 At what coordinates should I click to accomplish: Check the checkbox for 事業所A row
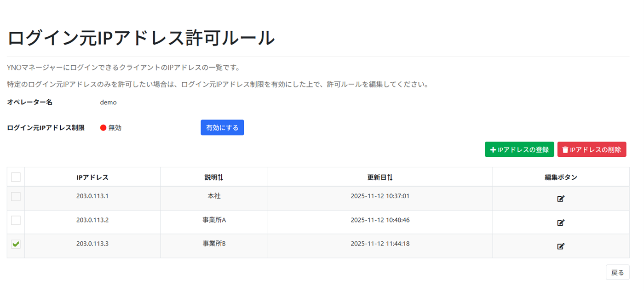(x=15, y=220)
